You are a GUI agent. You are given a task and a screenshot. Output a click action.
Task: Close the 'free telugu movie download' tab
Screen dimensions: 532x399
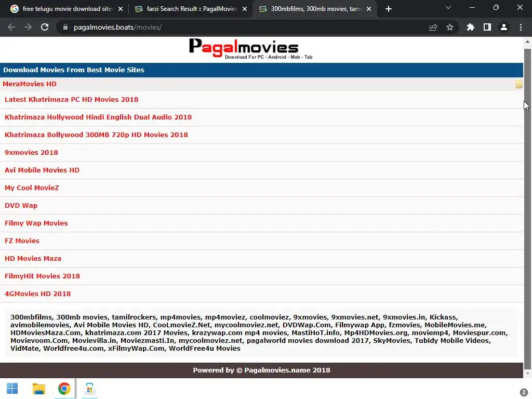pyautogui.click(x=121, y=9)
